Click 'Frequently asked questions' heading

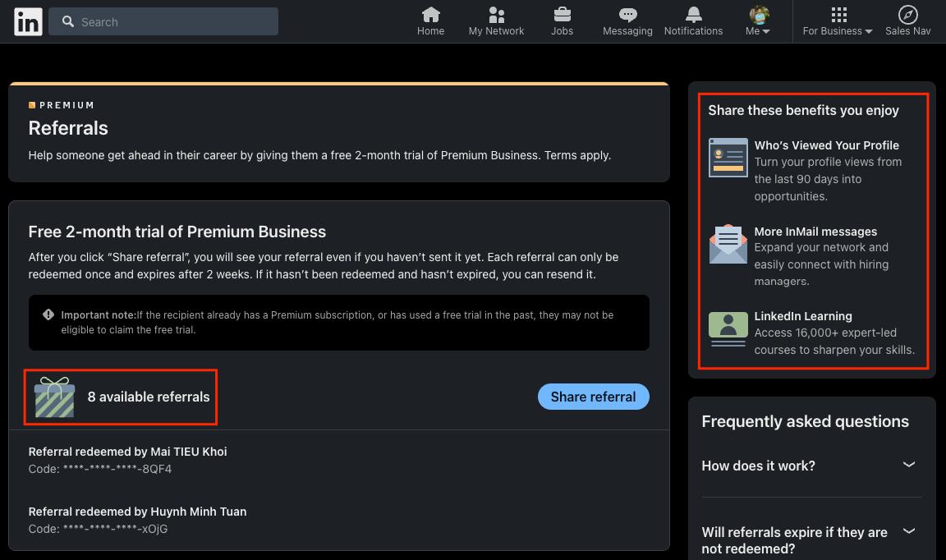pos(805,421)
